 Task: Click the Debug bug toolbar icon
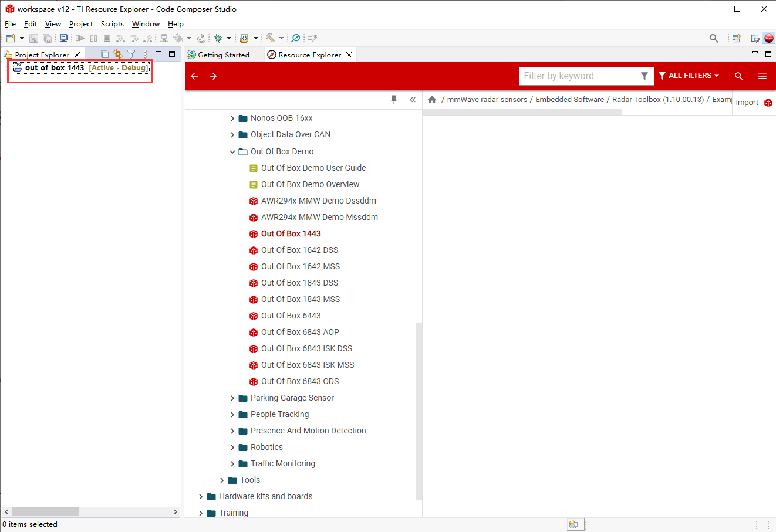click(218, 38)
